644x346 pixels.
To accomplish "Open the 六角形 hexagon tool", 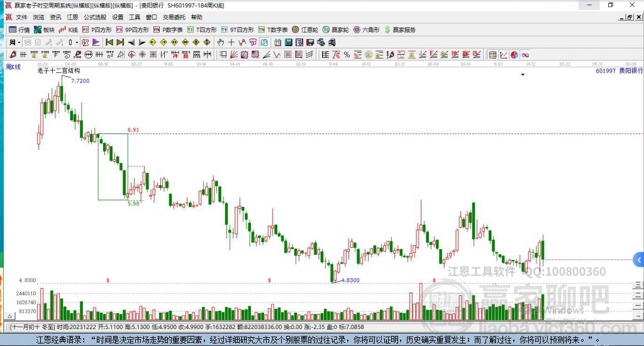I will coord(367,30).
